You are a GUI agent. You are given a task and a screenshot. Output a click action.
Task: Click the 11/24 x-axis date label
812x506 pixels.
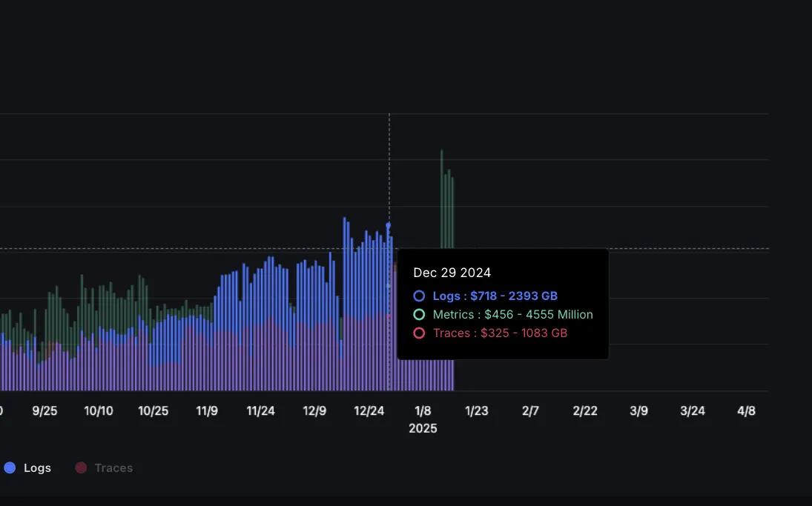(260, 411)
